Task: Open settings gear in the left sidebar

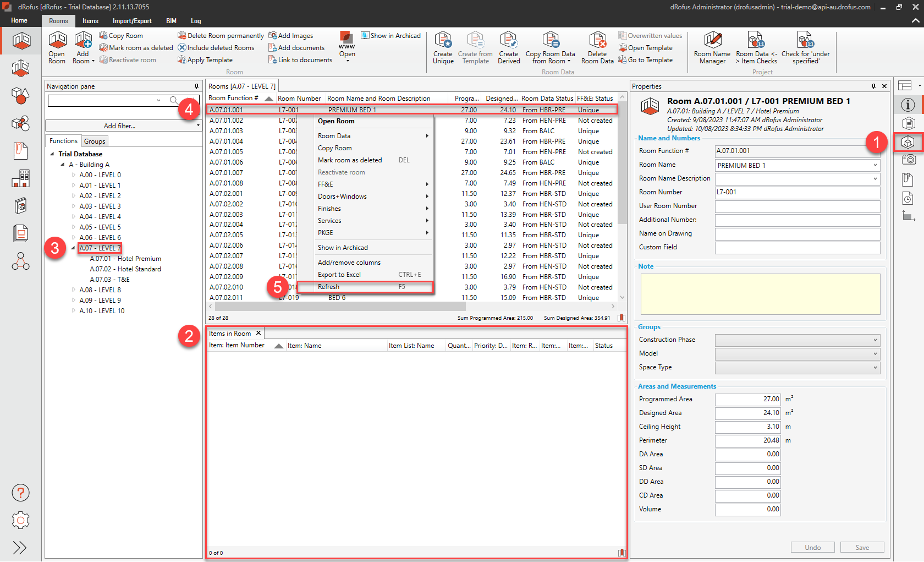Action: 20,520
